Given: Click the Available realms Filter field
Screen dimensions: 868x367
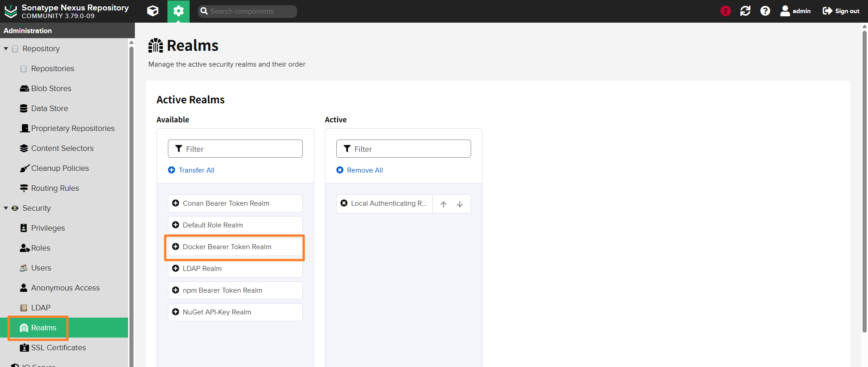Looking at the screenshot, I should pos(235,149).
